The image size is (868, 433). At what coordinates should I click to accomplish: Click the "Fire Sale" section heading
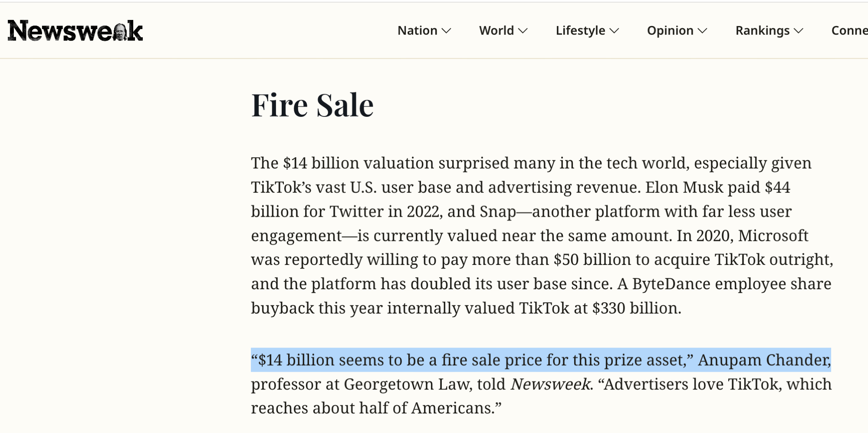[x=312, y=105]
